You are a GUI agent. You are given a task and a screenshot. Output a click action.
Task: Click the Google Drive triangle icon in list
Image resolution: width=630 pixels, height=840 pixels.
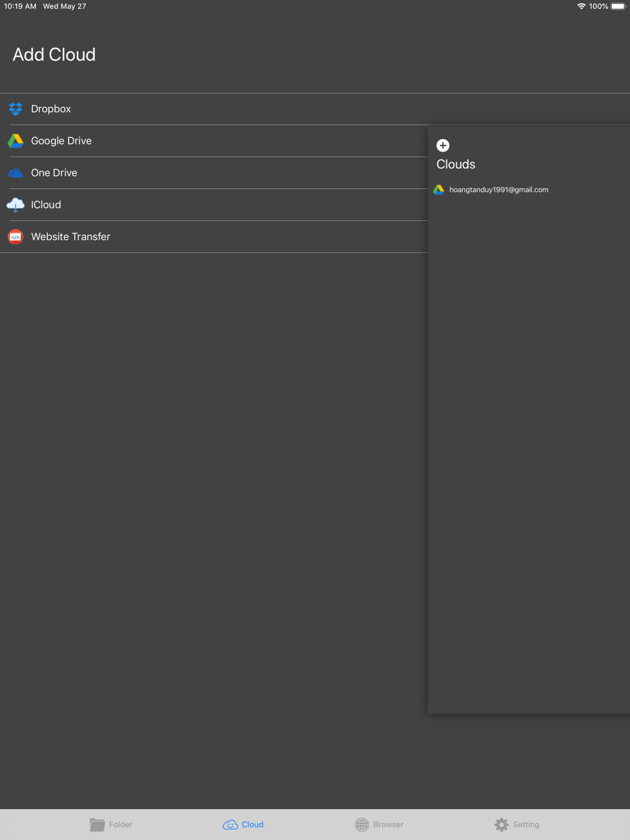16,141
